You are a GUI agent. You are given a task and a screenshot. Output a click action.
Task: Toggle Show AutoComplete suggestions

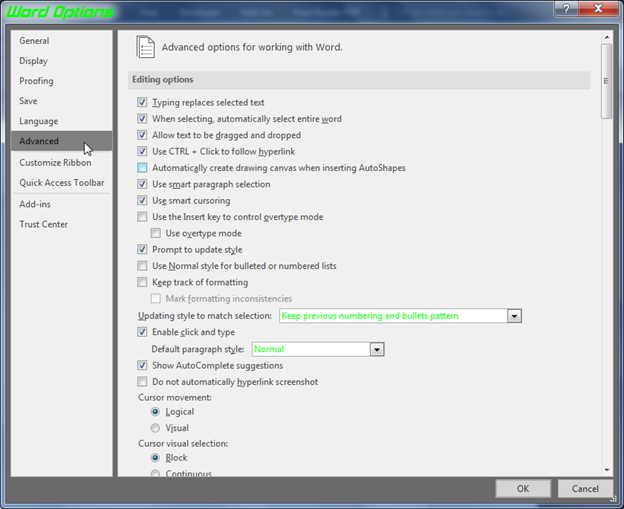point(142,365)
